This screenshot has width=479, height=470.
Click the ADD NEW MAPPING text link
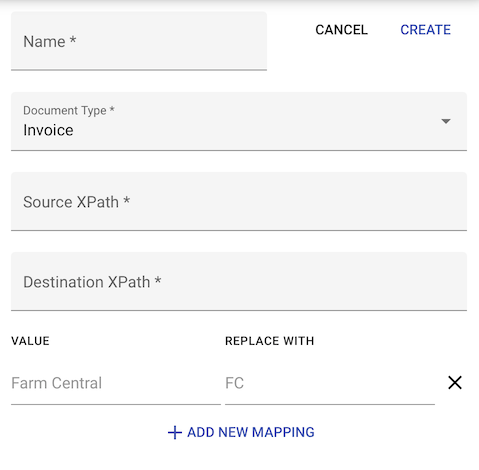251,433
